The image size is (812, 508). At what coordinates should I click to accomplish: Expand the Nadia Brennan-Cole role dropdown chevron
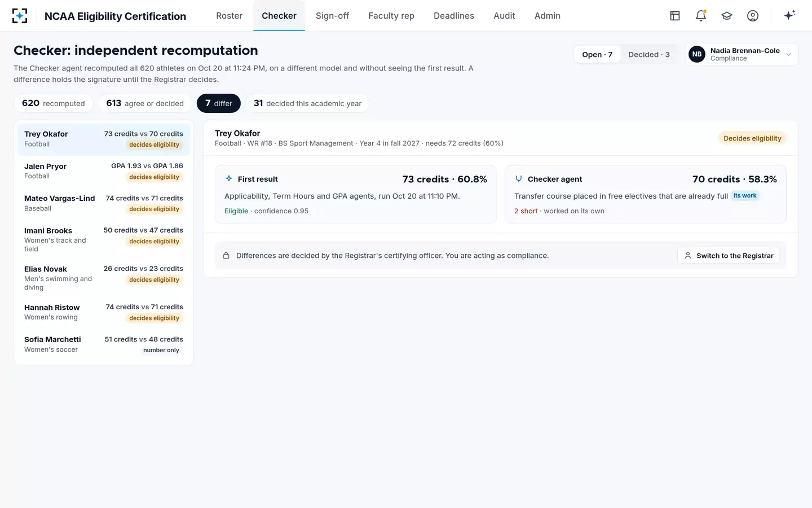point(788,55)
